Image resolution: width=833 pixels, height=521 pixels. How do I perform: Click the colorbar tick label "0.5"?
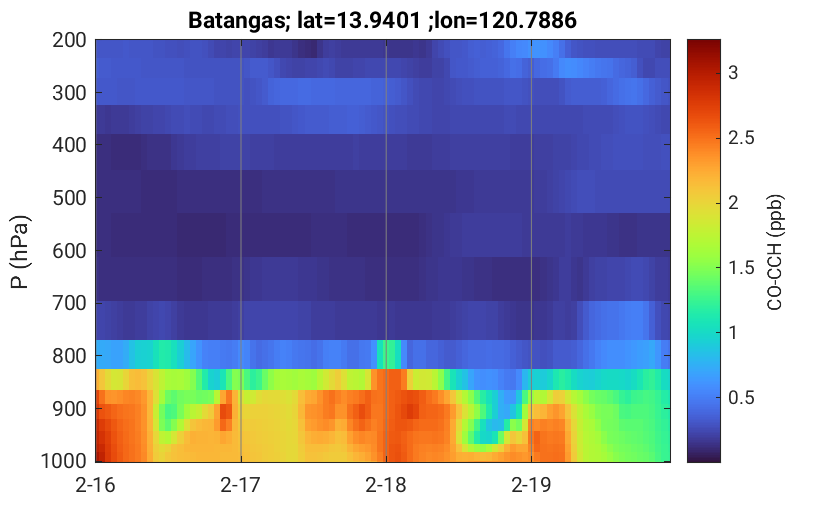pyautogui.click(x=741, y=397)
